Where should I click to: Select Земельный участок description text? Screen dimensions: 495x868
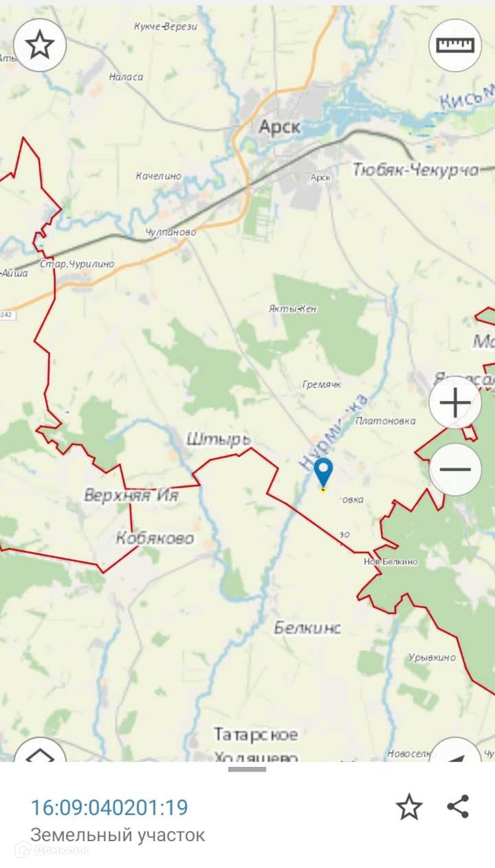point(118,836)
